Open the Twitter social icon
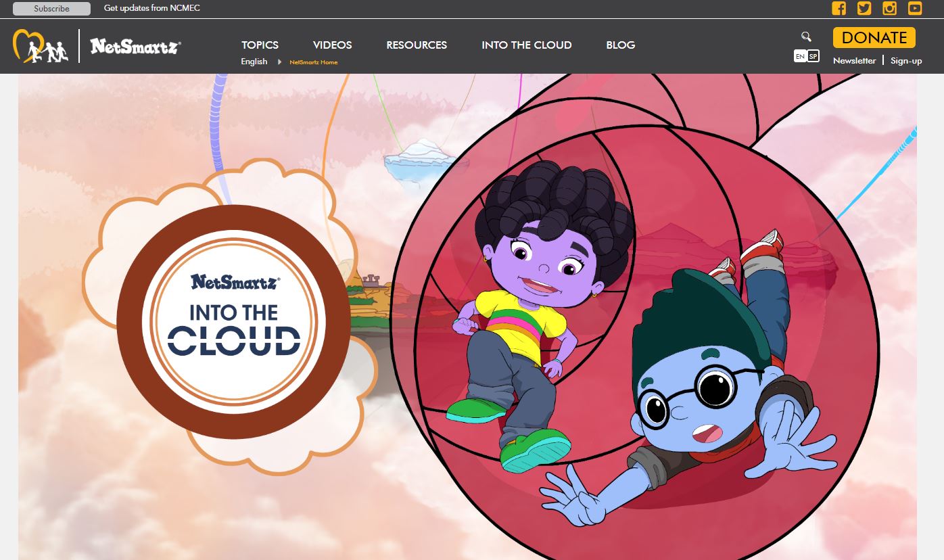This screenshot has width=944, height=560. (864, 8)
